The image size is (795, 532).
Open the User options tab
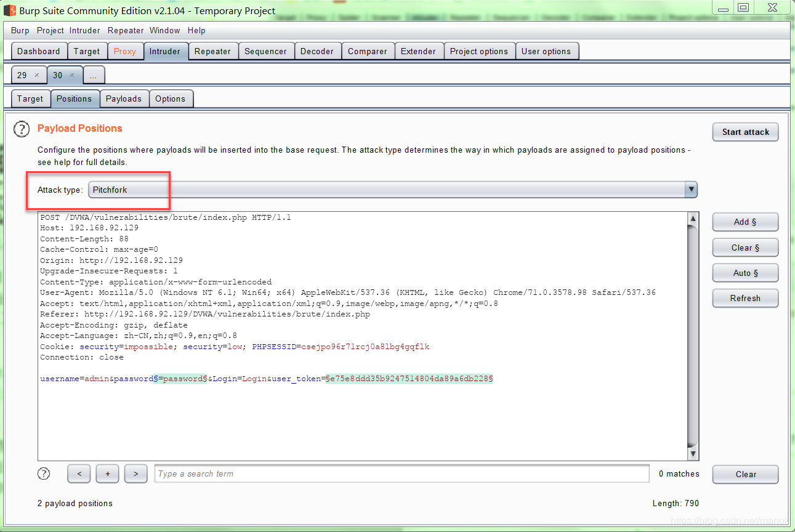[x=546, y=51]
